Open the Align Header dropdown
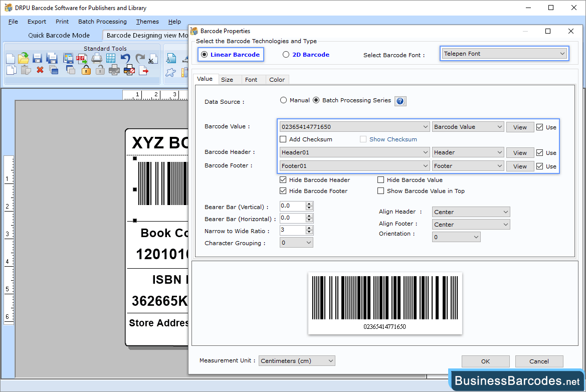Image resolution: width=586 pixels, height=392 pixels. [471, 212]
